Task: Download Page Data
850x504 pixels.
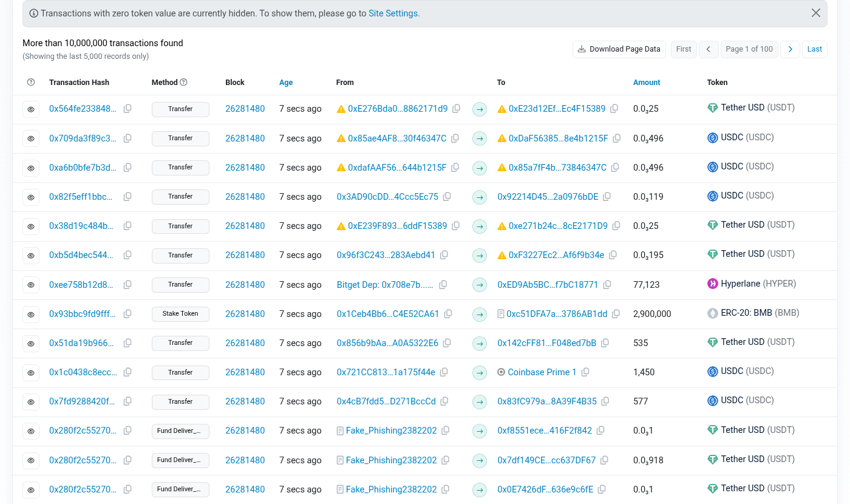Action: click(x=619, y=49)
